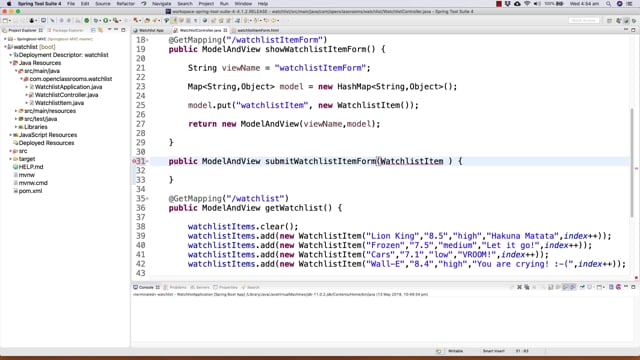Click the Apple logo in menu bar
Image resolution: width=640 pixels, height=360 pixels.
tap(9, 4)
